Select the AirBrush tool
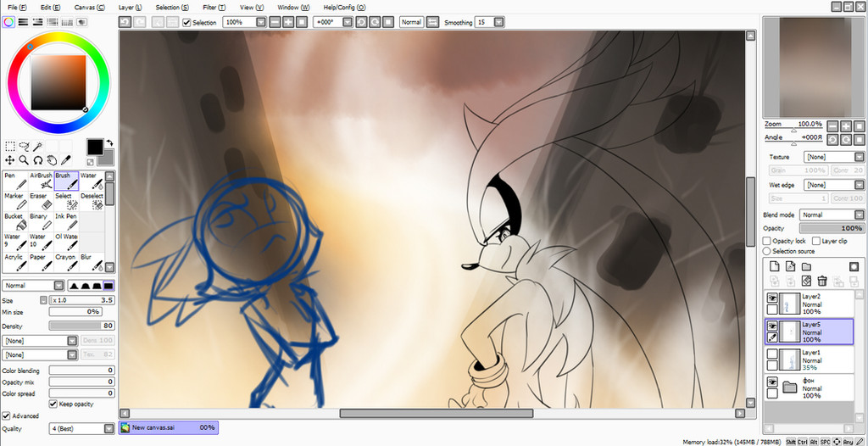 41,181
